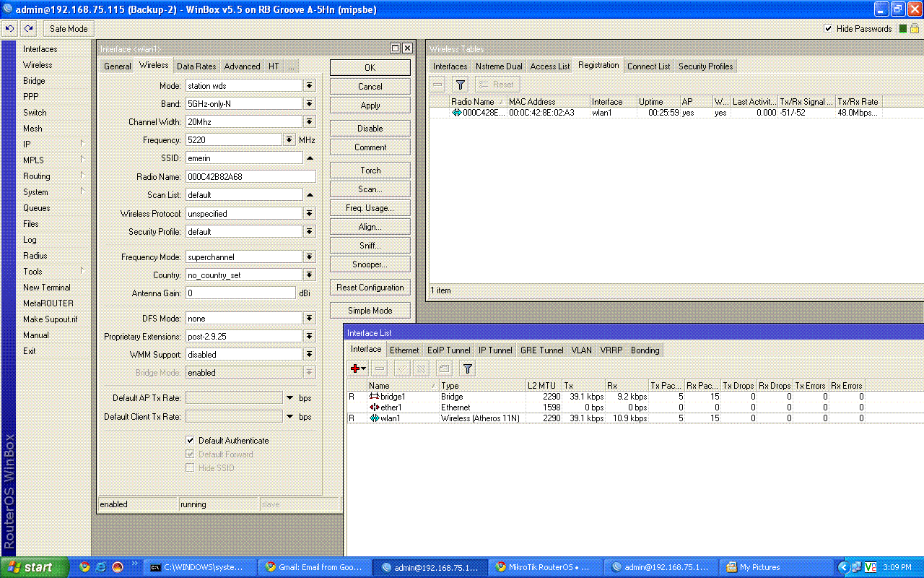Open Bridge in the left sidebar menu
The height and width of the screenshot is (578, 924).
tap(34, 81)
